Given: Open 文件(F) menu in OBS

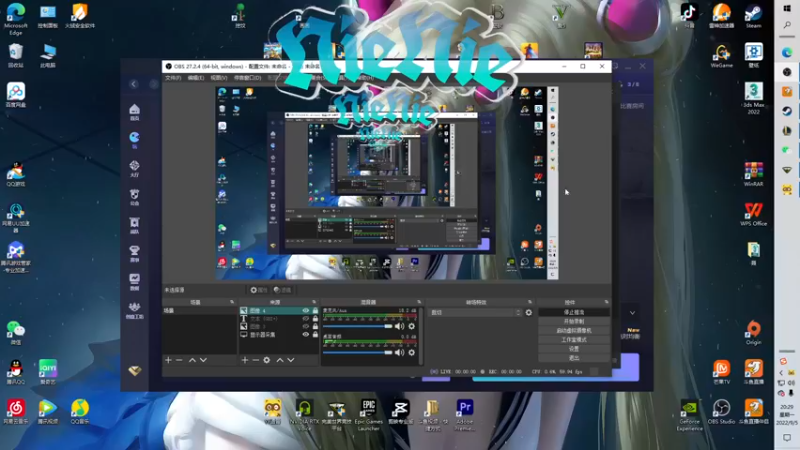Looking at the screenshot, I should click(173, 78).
